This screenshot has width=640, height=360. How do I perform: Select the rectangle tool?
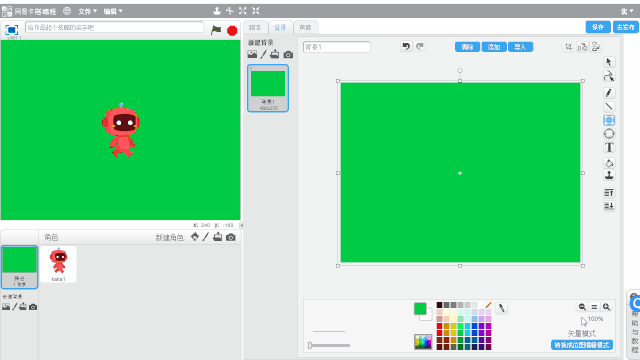point(609,120)
